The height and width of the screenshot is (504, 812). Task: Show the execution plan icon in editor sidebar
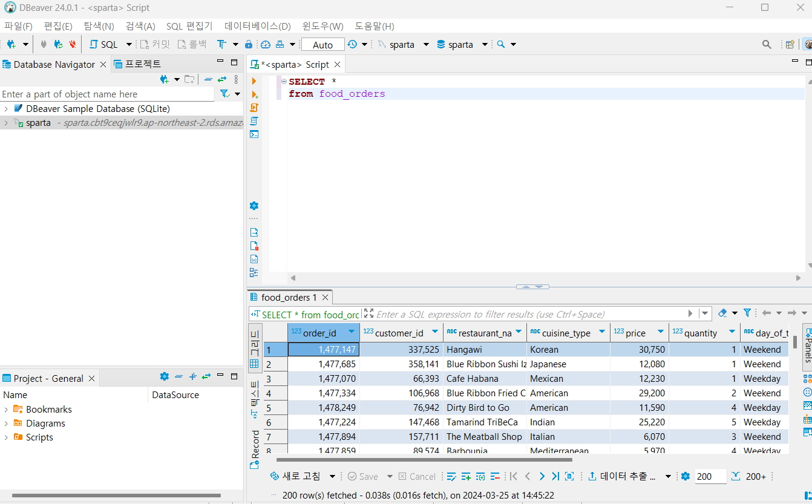pos(254,121)
